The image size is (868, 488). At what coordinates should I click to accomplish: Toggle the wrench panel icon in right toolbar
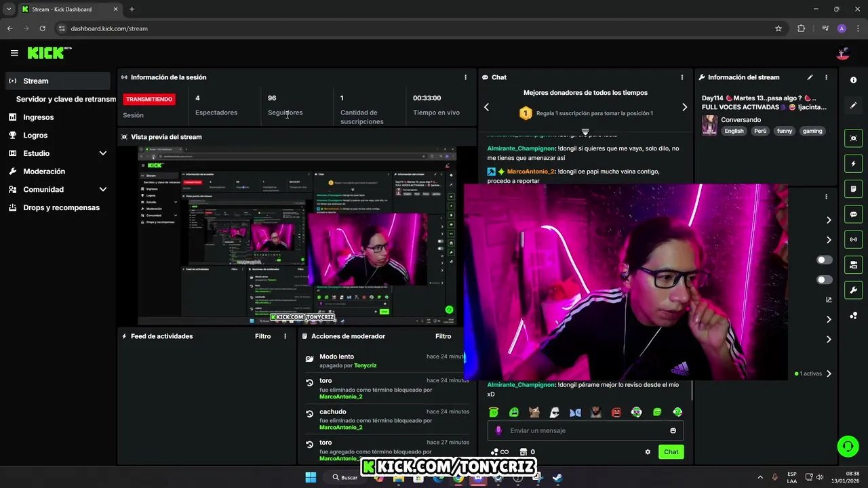click(853, 290)
